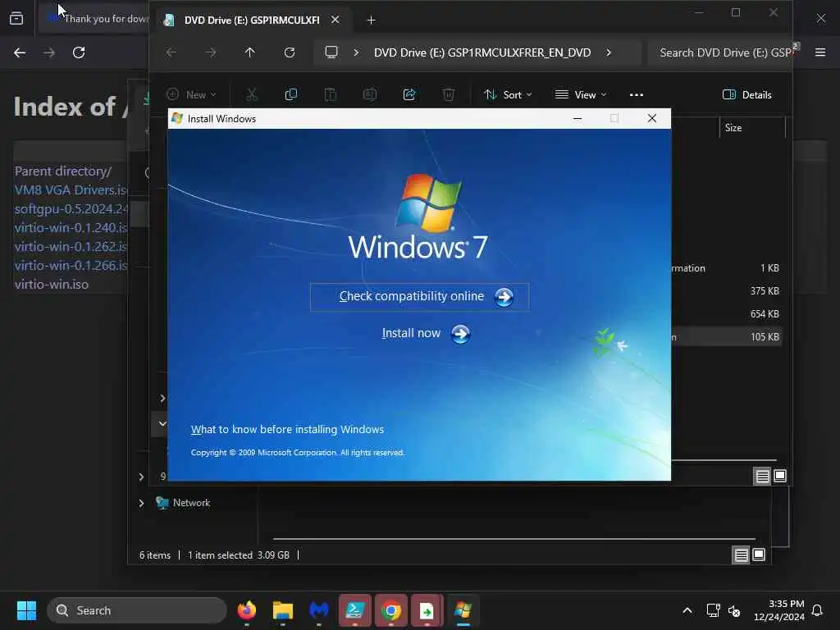
Task: Open browser hamburger menu
Action: 820,52
